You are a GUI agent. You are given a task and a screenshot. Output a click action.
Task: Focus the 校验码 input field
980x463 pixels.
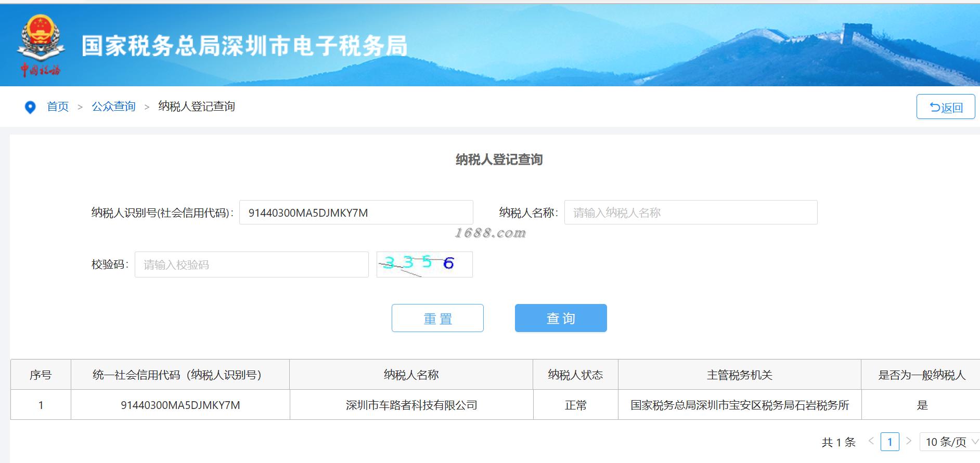pos(252,264)
